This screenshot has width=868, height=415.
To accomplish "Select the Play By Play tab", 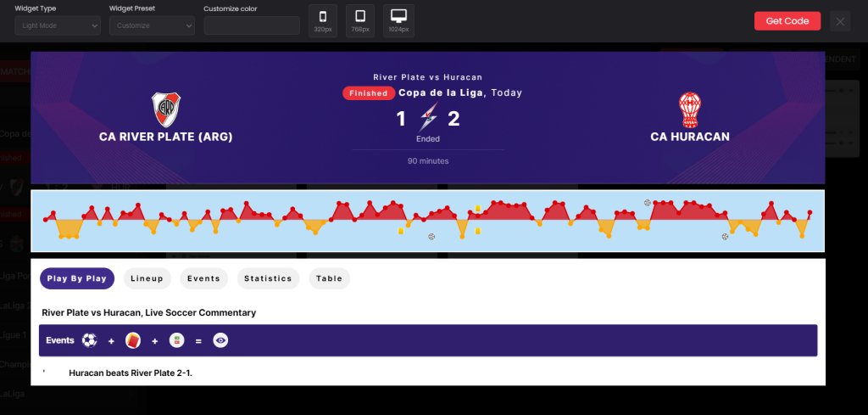I will [x=77, y=278].
